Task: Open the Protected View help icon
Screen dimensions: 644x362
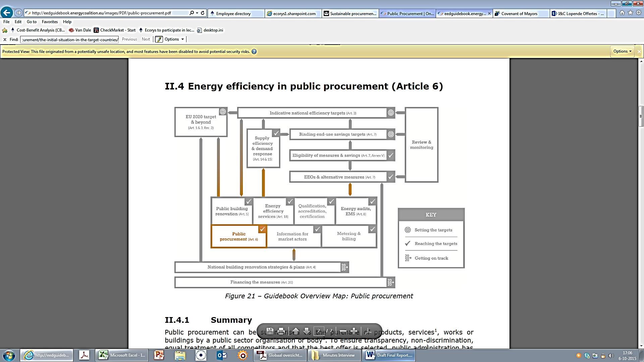Action: [254, 52]
